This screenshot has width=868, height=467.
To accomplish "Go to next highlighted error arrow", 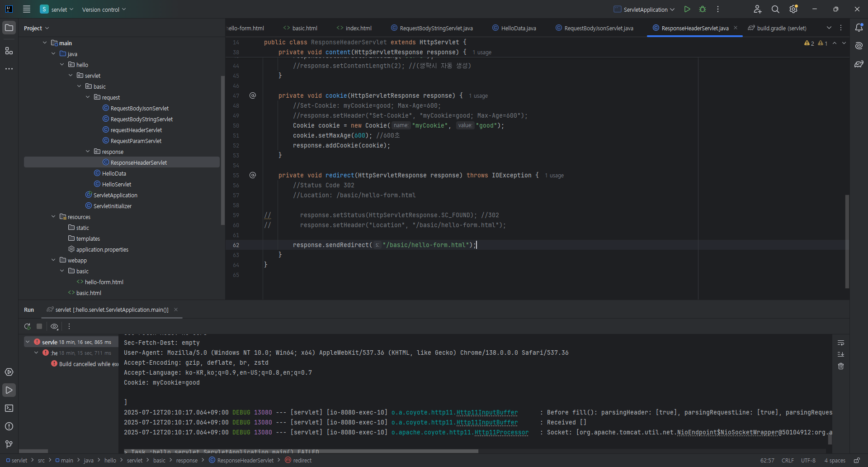I will click(x=844, y=43).
